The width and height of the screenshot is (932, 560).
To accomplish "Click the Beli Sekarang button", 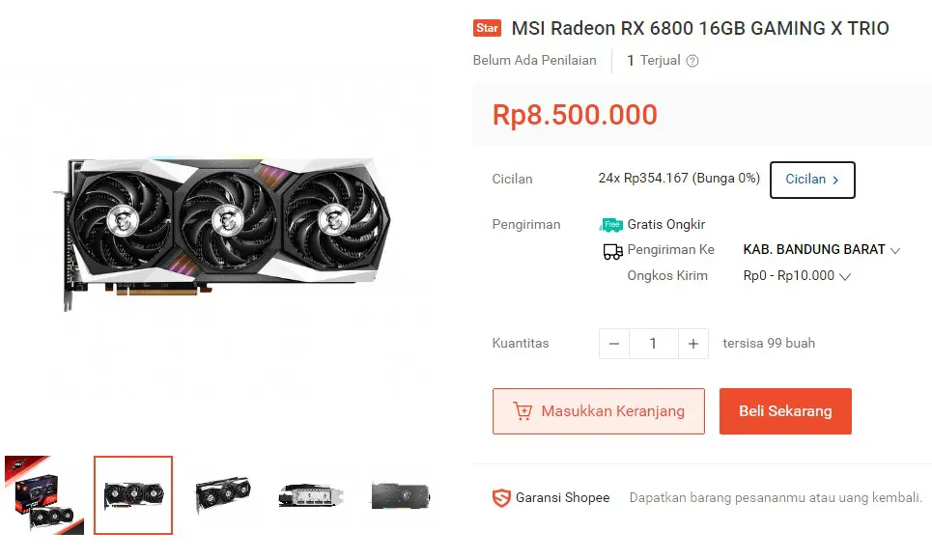I will coord(785,411).
